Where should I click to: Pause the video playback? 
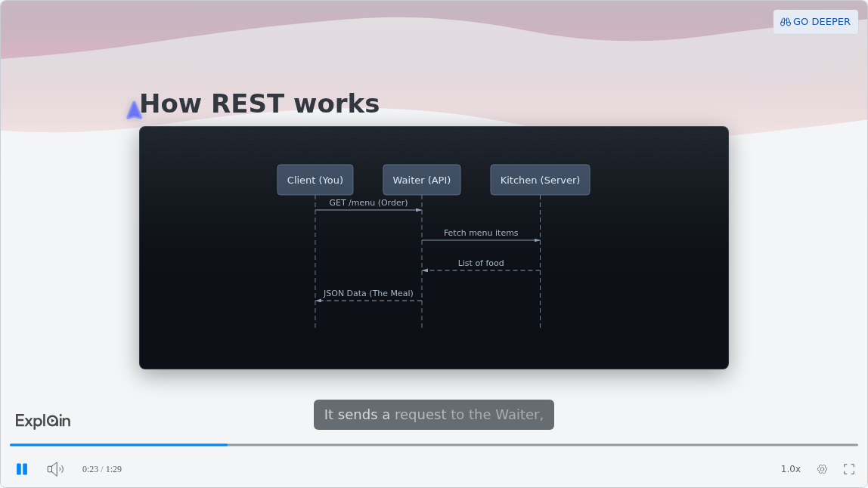coord(22,469)
